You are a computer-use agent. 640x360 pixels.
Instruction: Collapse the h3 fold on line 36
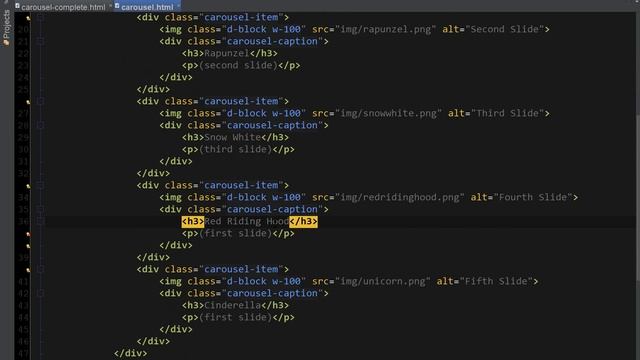[x=40, y=221]
